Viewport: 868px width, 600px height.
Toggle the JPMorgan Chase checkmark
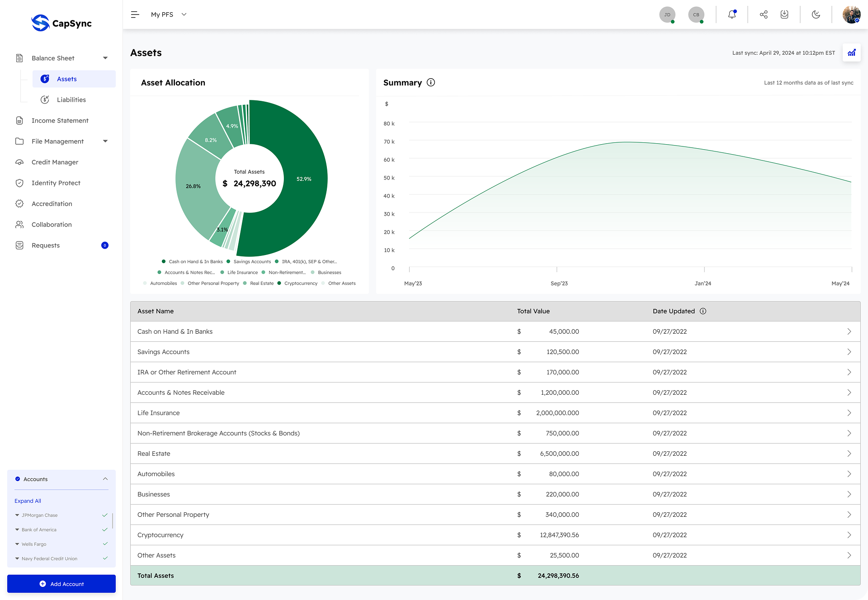tap(105, 515)
